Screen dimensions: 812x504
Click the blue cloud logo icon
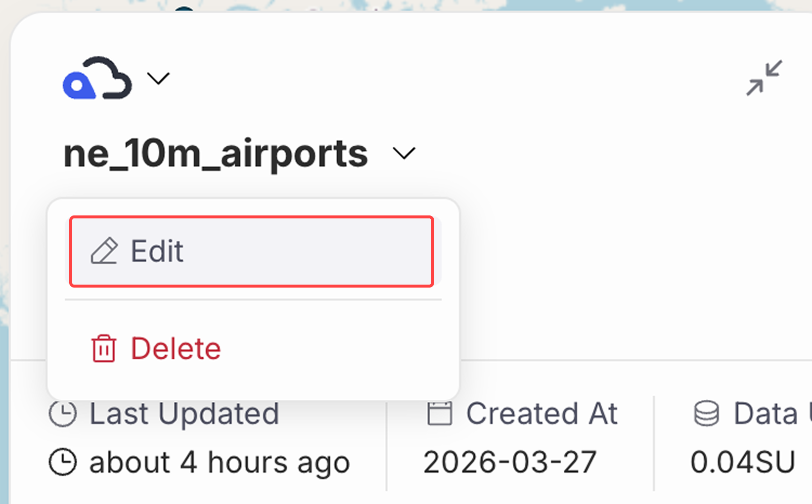pos(97,79)
